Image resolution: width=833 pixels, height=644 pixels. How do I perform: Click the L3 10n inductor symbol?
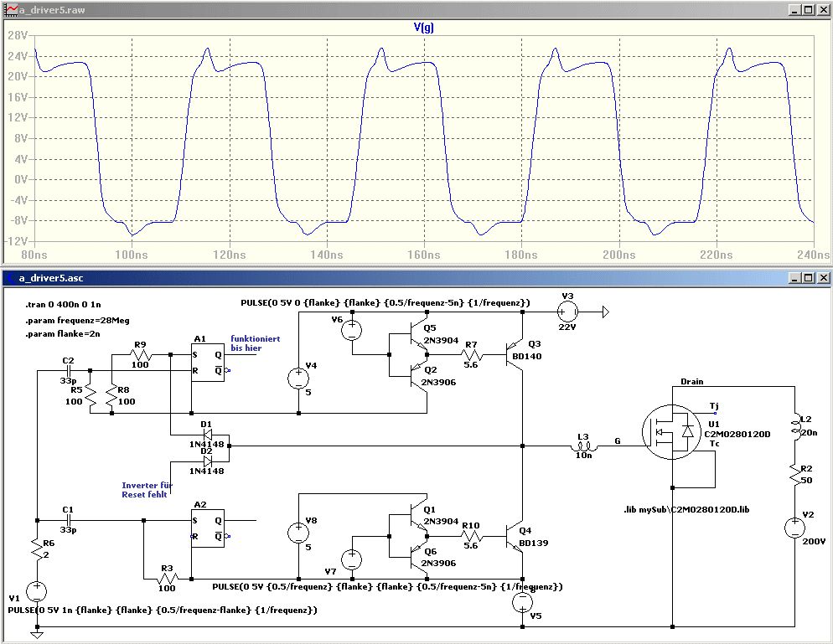pos(583,446)
